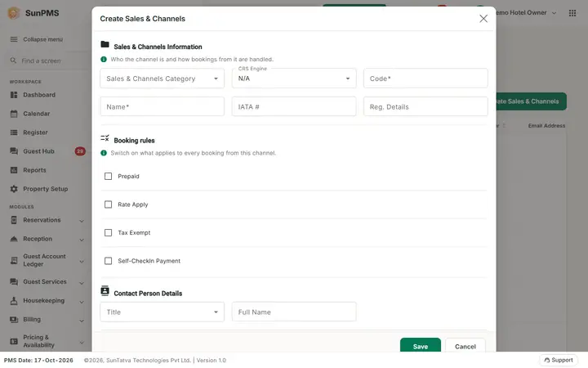
Task: Click the SunPMS logo icon
Action: (14, 13)
